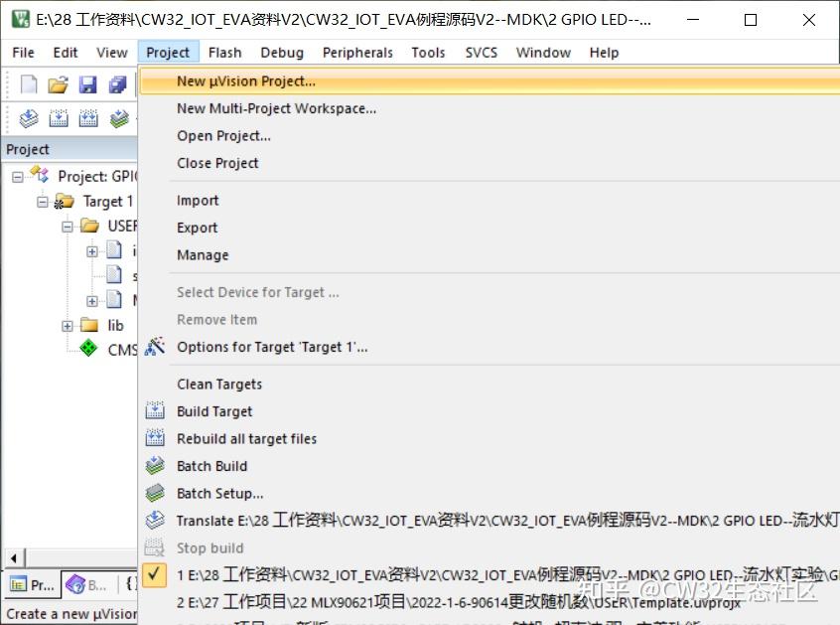Click the Rebuild toolbar icon
840x625 pixels.
(88, 118)
